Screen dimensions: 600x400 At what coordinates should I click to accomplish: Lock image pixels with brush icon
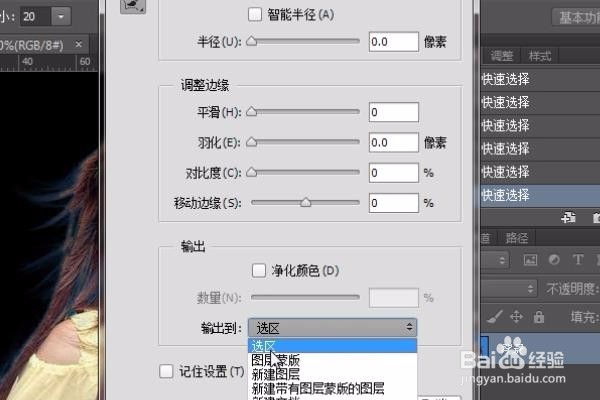coord(494,317)
